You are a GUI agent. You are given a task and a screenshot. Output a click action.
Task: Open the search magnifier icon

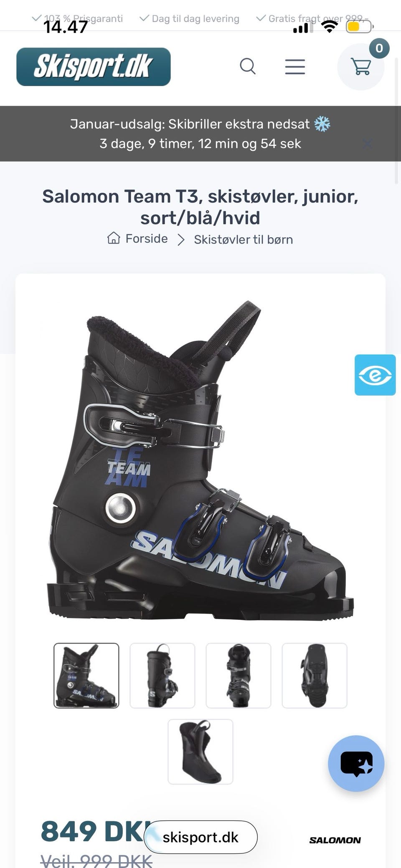click(248, 66)
